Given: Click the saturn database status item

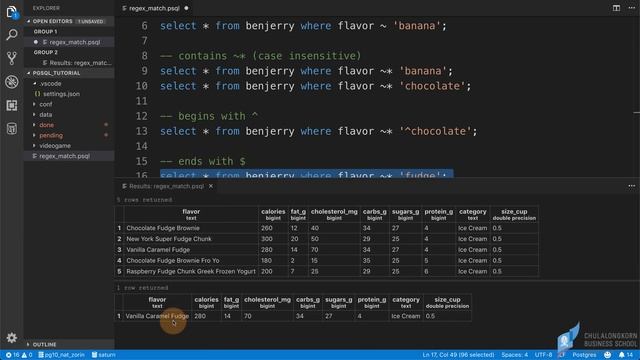Looking at the screenshot, I should click(x=104, y=355).
